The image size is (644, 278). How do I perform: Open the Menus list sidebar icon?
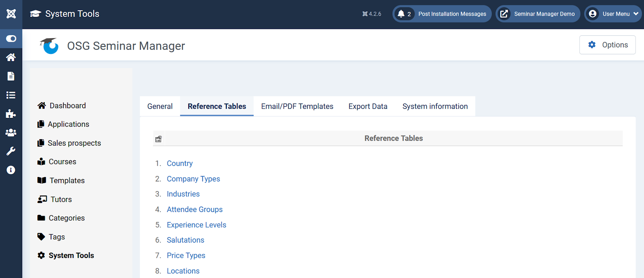11,95
